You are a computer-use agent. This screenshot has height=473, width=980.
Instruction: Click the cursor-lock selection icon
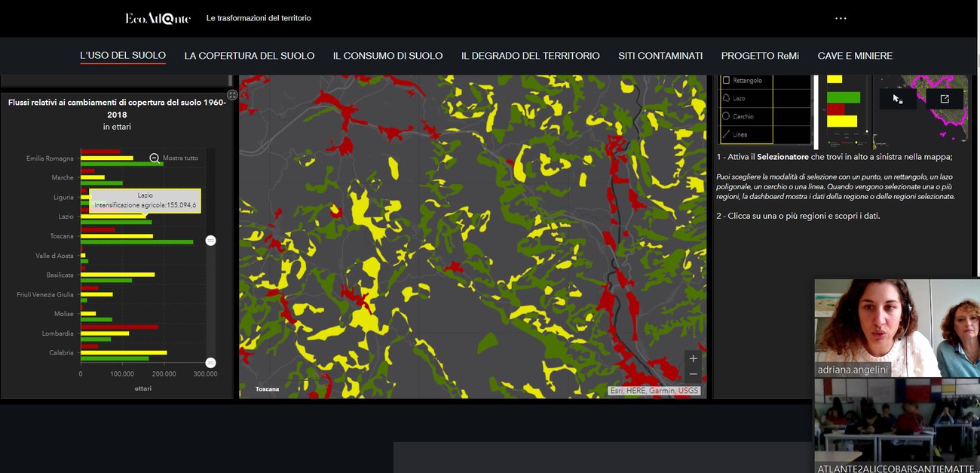coord(897,99)
